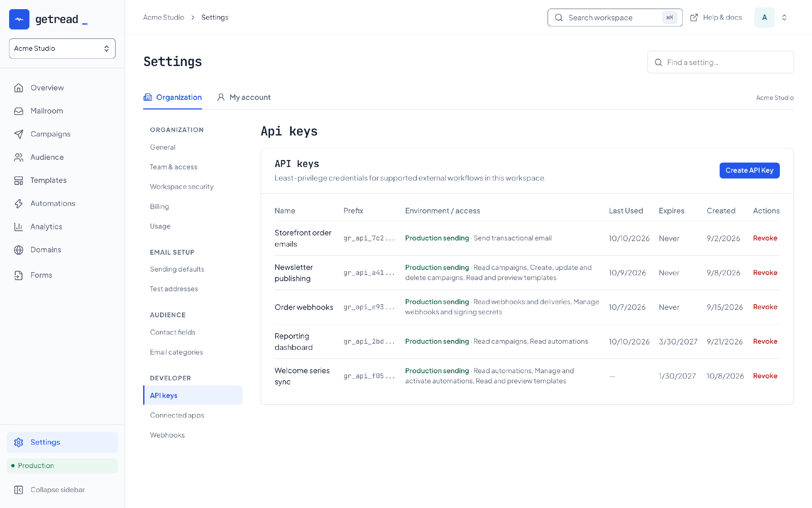Open Usage settings
This screenshot has height=508, width=812.
point(160,226)
